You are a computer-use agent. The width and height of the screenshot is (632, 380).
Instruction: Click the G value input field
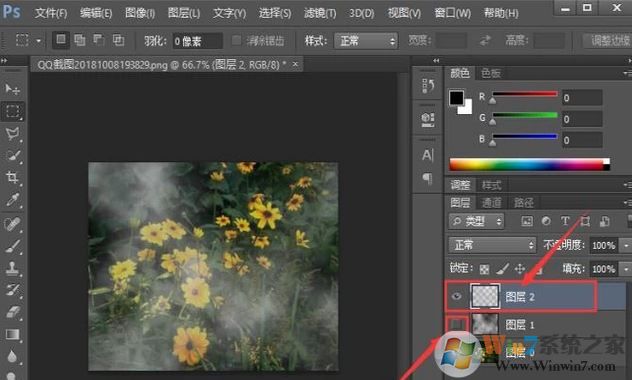[x=582, y=119]
